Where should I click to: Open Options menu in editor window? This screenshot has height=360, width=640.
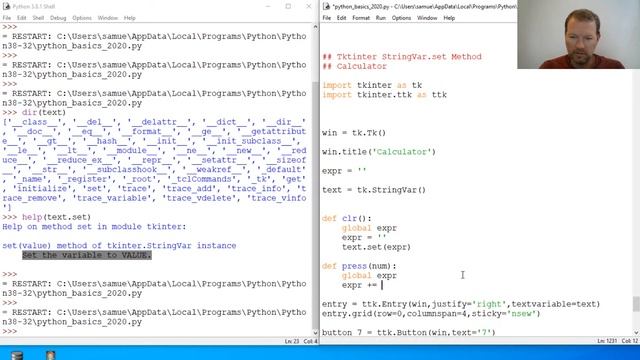click(402, 18)
